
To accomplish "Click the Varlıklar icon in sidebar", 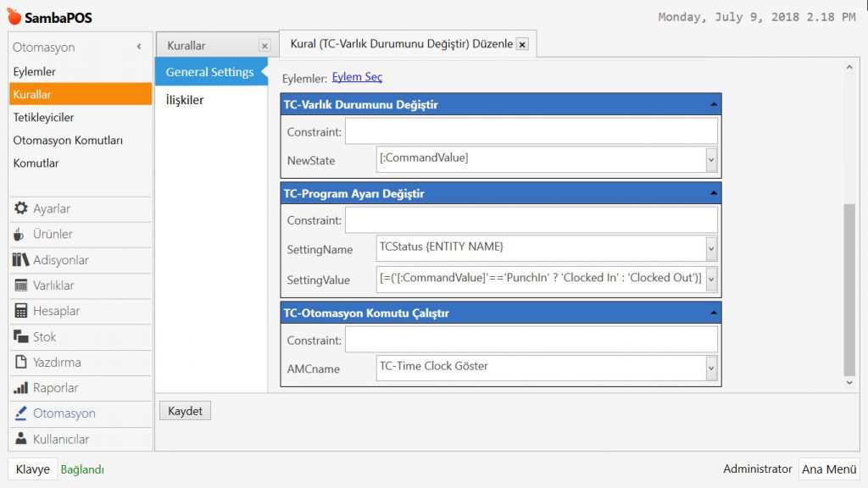I will tap(21, 286).
